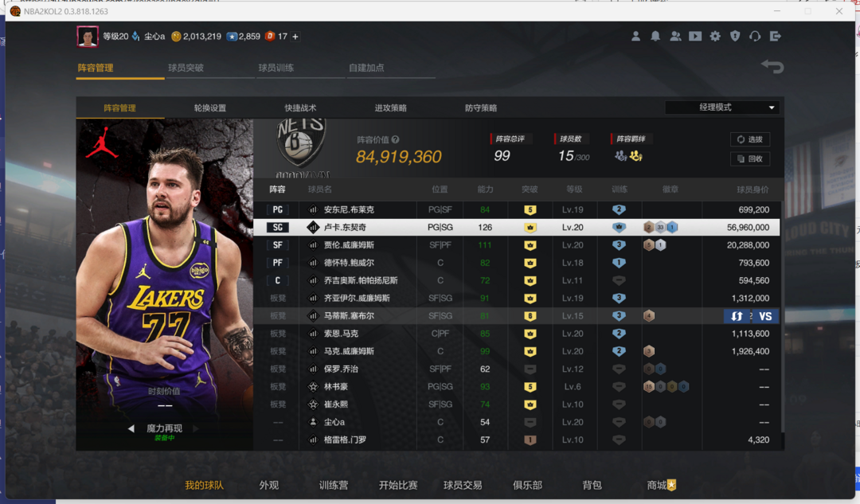Viewport: 860px width, 504px height.
Task: Click the help question mark beside 阵容价值
Action: 396,139
